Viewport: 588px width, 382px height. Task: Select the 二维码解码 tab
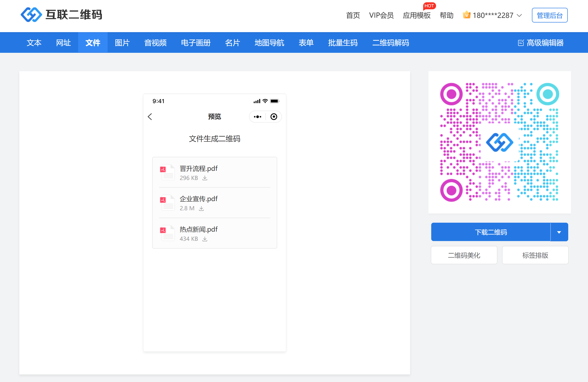click(x=391, y=43)
